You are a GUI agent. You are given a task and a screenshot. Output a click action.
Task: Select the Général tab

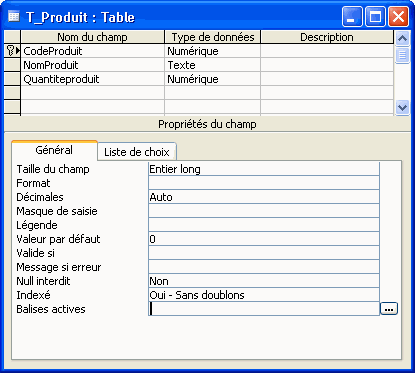coord(54,150)
